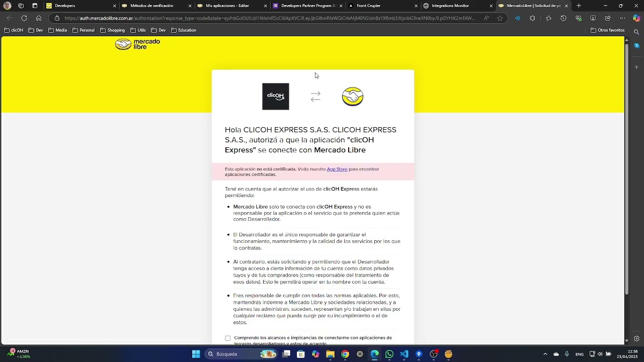Close the Front Crupier tab
Image resolution: width=644 pixels, height=362 pixels.
coord(416,6)
